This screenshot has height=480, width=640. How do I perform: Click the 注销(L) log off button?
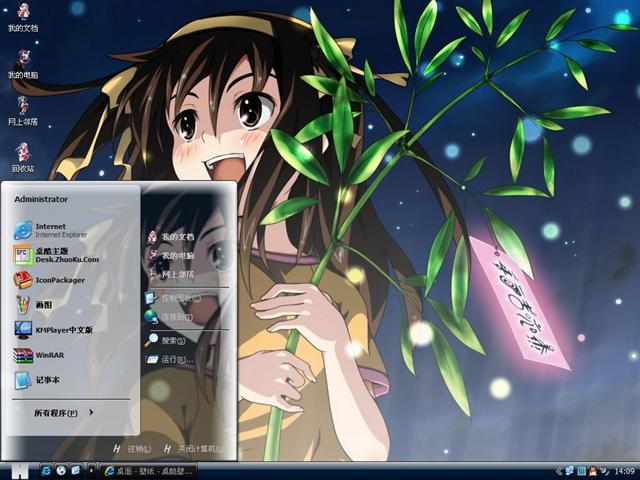point(133,449)
